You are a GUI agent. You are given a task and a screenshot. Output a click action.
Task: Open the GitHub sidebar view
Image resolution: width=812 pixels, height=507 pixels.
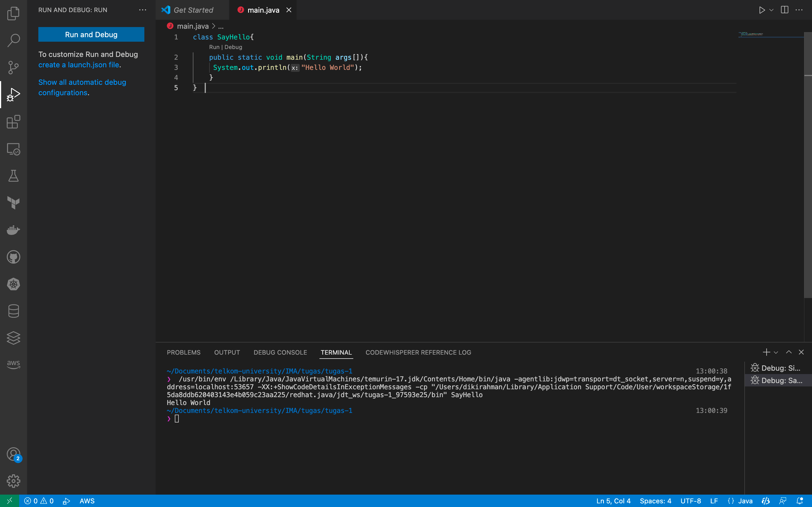click(x=14, y=257)
